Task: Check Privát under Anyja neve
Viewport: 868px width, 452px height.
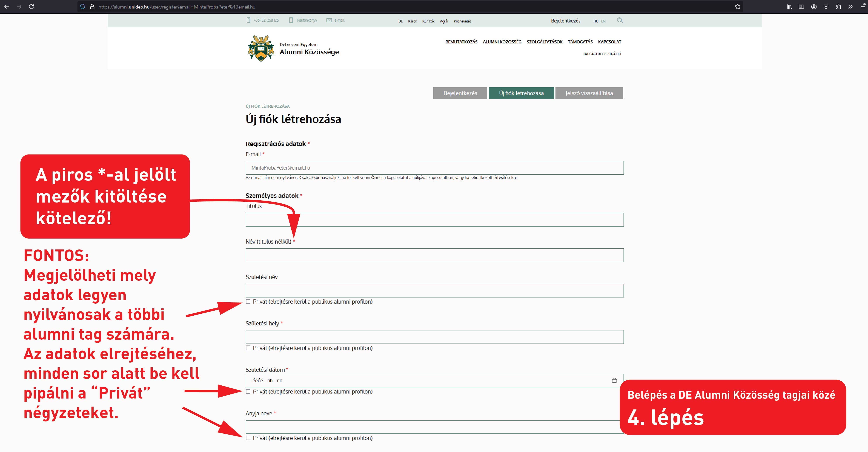Action: tap(248, 438)
